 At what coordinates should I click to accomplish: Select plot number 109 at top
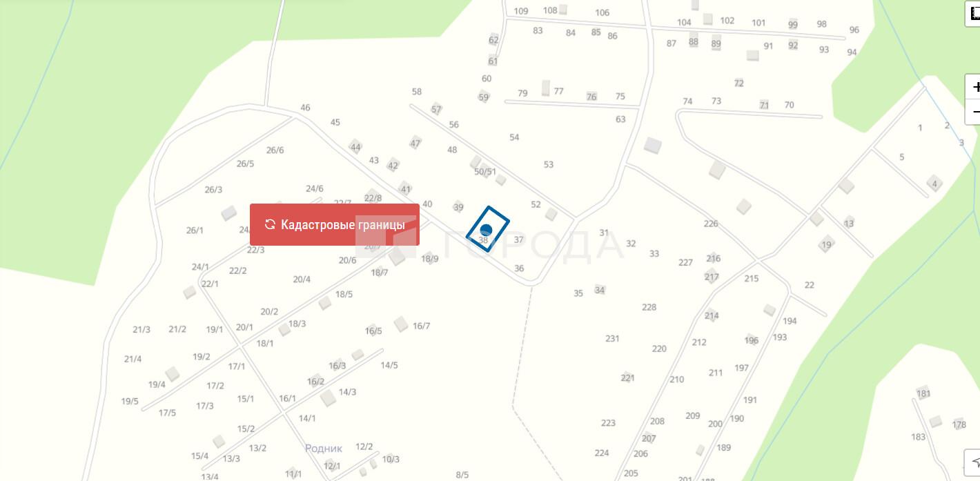point(521,11)
